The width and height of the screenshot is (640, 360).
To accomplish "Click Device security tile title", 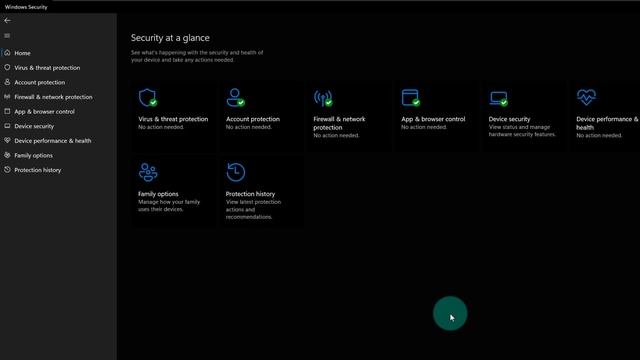I will pyautogui.click(x=509, y=119).
